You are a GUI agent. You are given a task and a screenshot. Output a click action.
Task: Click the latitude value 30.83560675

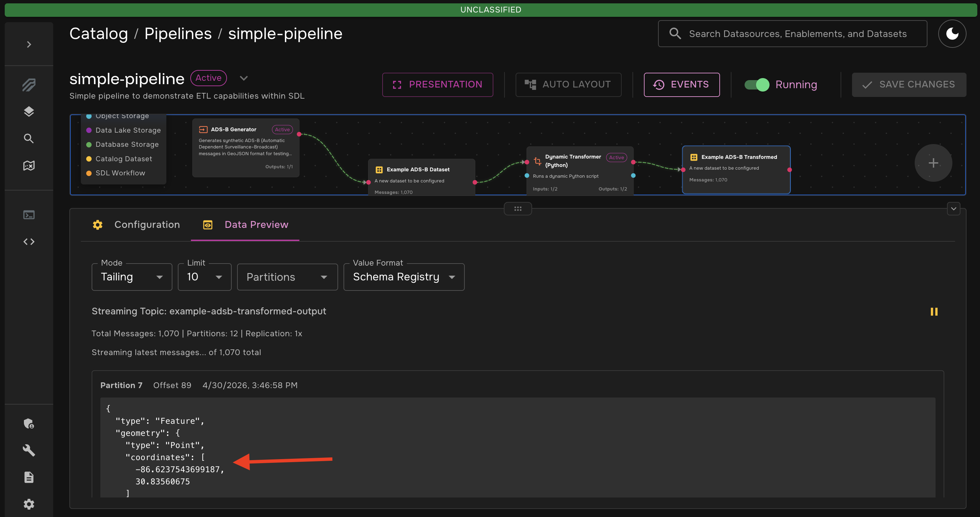163,482
